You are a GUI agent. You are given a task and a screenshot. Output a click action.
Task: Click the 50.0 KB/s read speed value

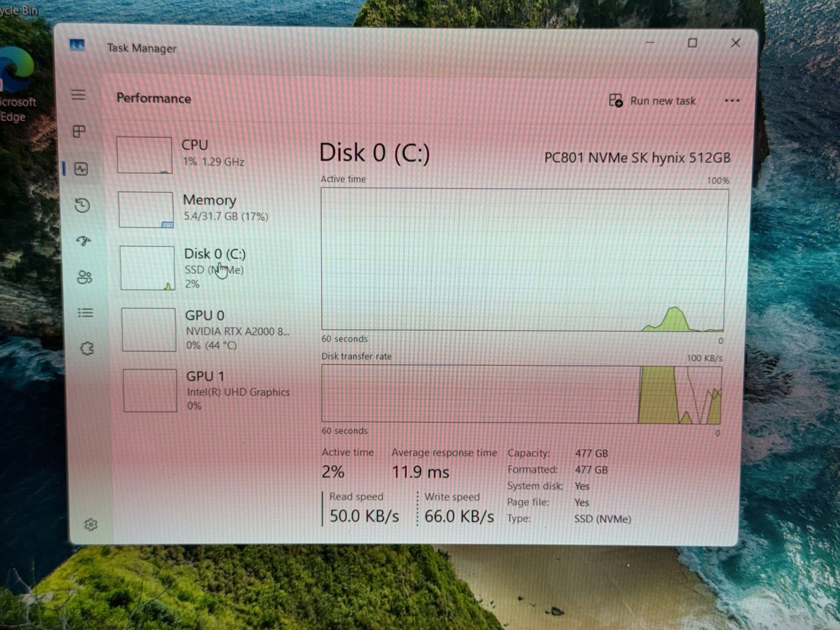tap(364, 516)
